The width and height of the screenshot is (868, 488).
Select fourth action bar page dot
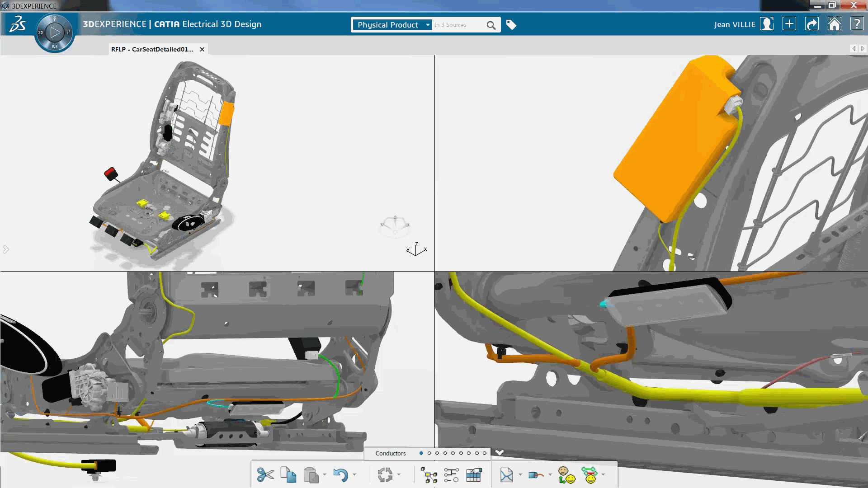tap(445, 453)
